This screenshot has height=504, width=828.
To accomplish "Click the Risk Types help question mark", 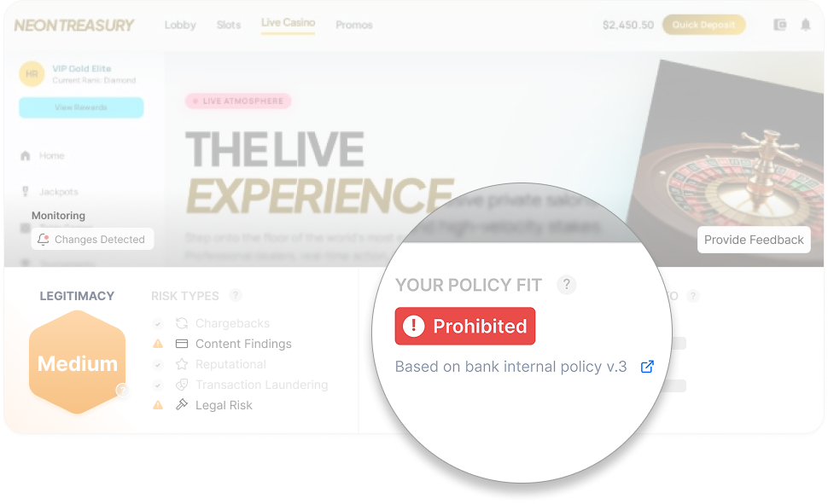I will click(x=235, y=296).
